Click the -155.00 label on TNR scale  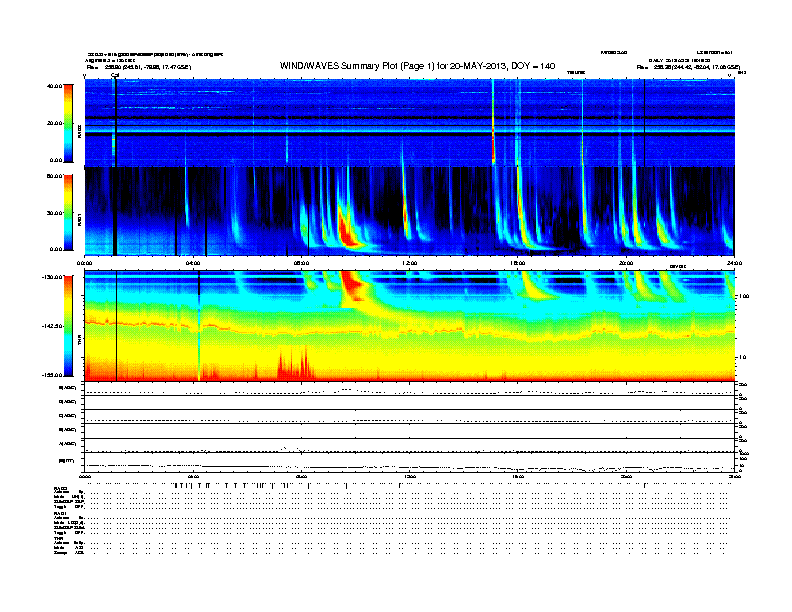pyautogui.click(x=52, y=375)
